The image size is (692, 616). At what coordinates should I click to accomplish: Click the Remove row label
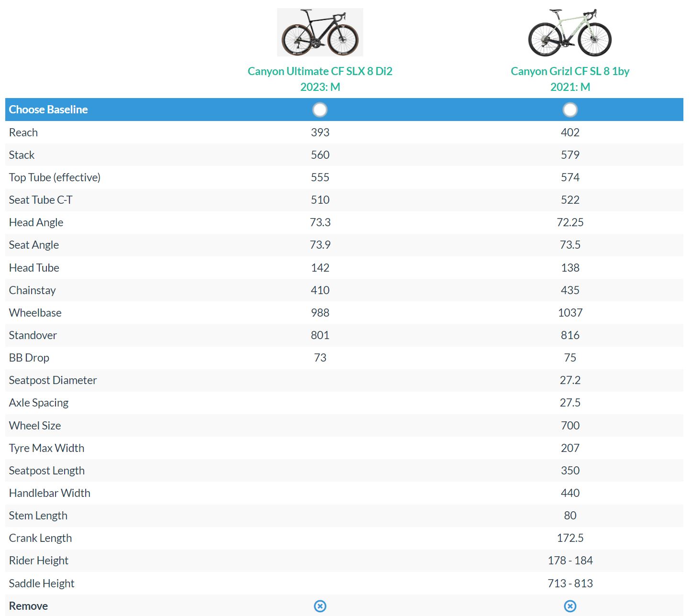28,606
